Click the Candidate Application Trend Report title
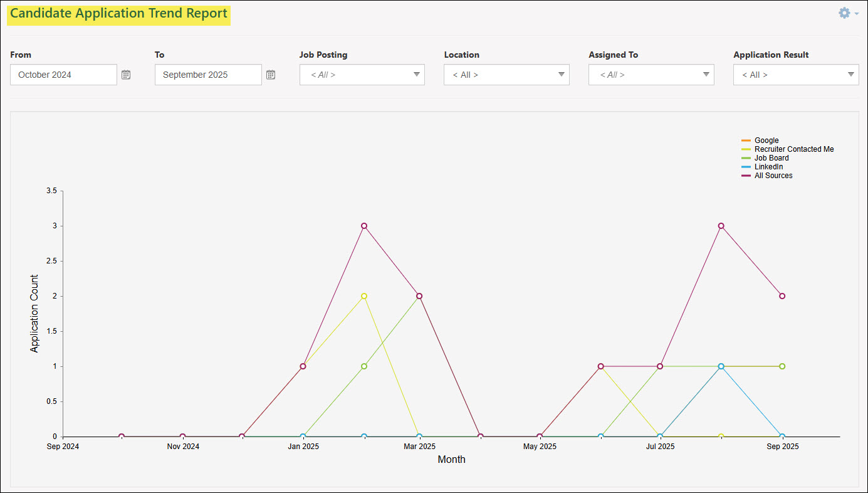Screen dimensions: 868x493 [x=118, y=13]
